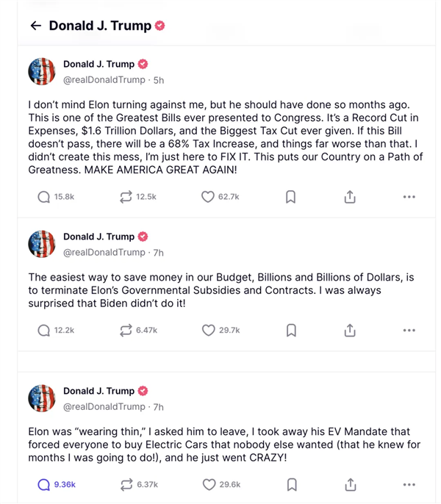Image resolution: width=441 pixels, height=504 pixels.
Task: Open first post's profile avatar
Action: coord(42,71)
